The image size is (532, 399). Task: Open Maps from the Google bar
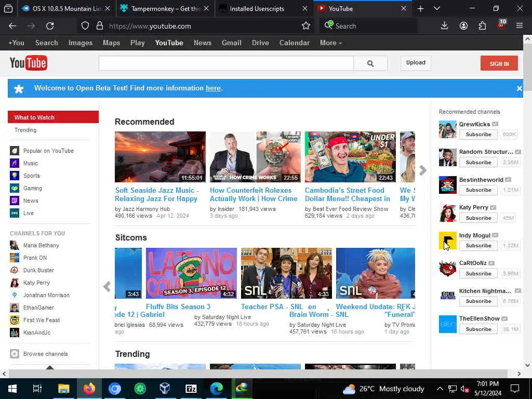(x=111, y=43)
